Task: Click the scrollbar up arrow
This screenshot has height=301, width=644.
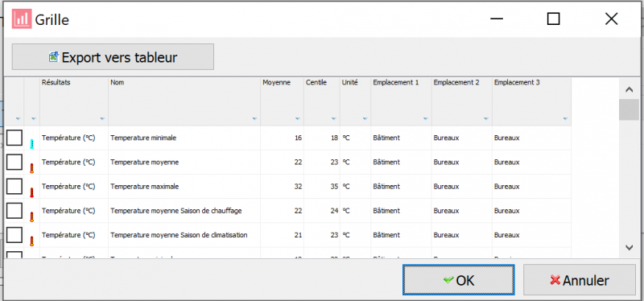Action: [629, 89]
